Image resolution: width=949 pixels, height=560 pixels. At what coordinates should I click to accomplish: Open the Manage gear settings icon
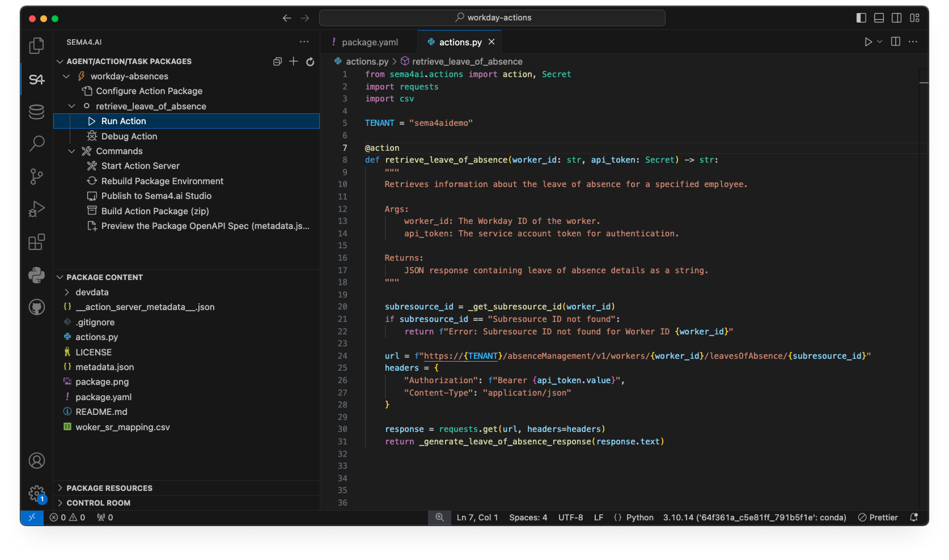[37, 494]
